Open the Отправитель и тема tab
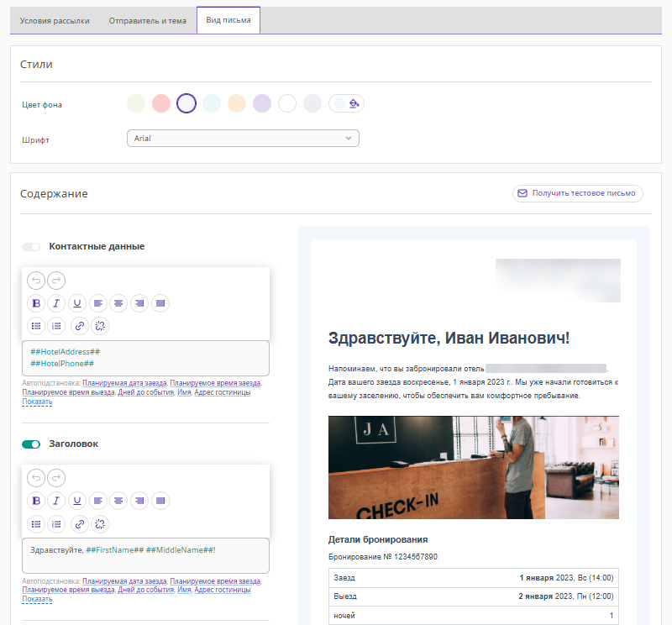This screenshot has width=672, height=625. pyautogui.click(x=148, y=21)
